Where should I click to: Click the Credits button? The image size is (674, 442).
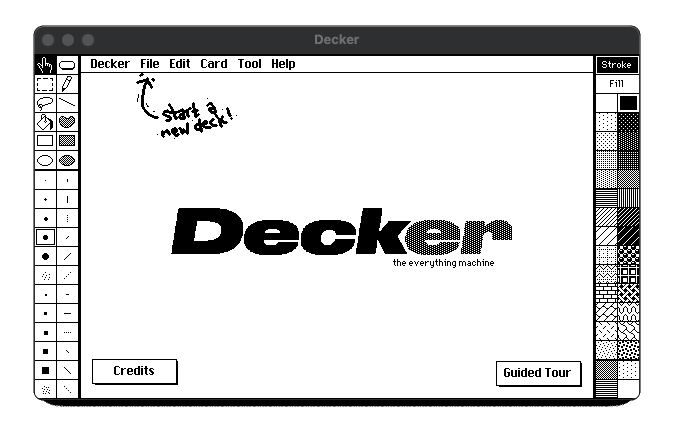click(135, 371)
